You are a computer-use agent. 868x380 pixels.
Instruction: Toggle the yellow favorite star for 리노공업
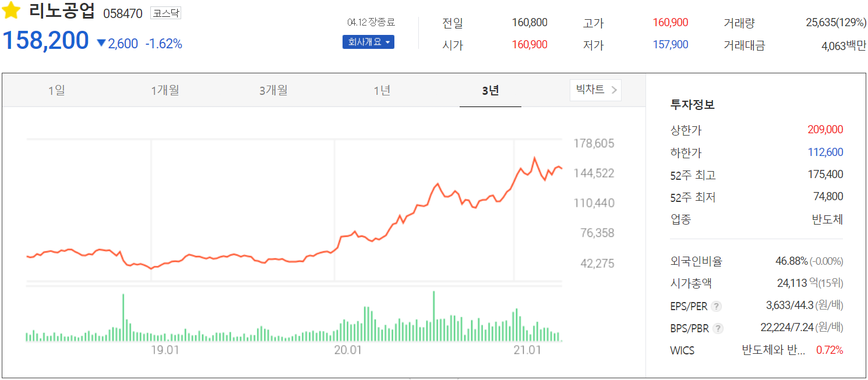coord(12,10)
